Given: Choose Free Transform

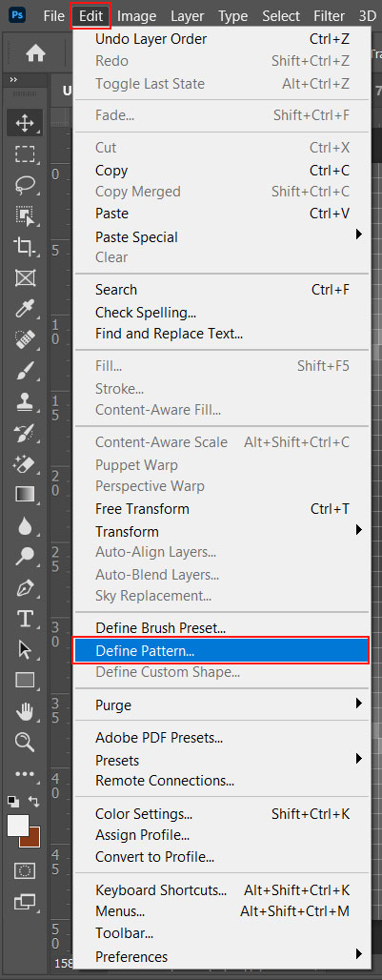Looking at the screenshot, I should pos(222,509).
